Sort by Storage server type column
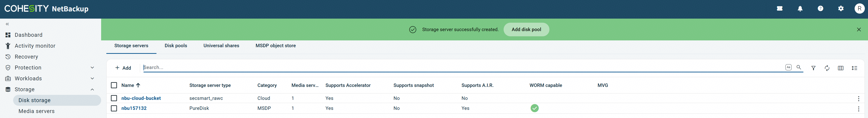Screen dimensions: 868x118 point(210,85)
